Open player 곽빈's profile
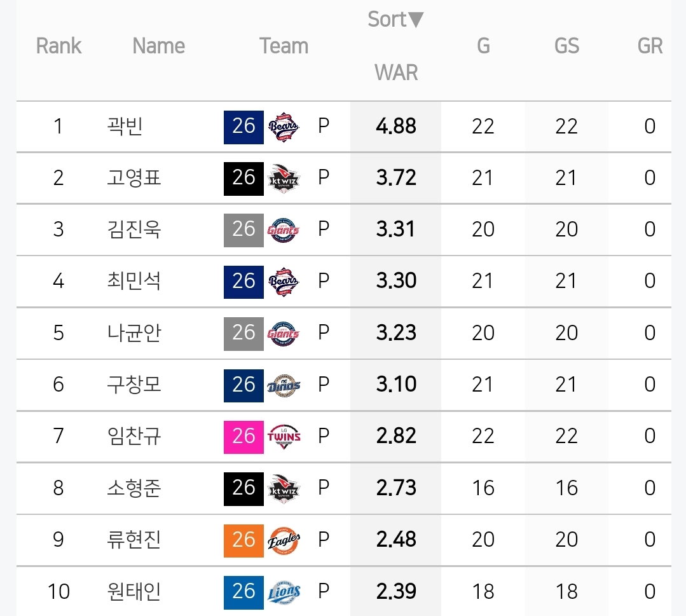Image resolution: width=686 pixels, height=616 pixels. tap(125, 127)
